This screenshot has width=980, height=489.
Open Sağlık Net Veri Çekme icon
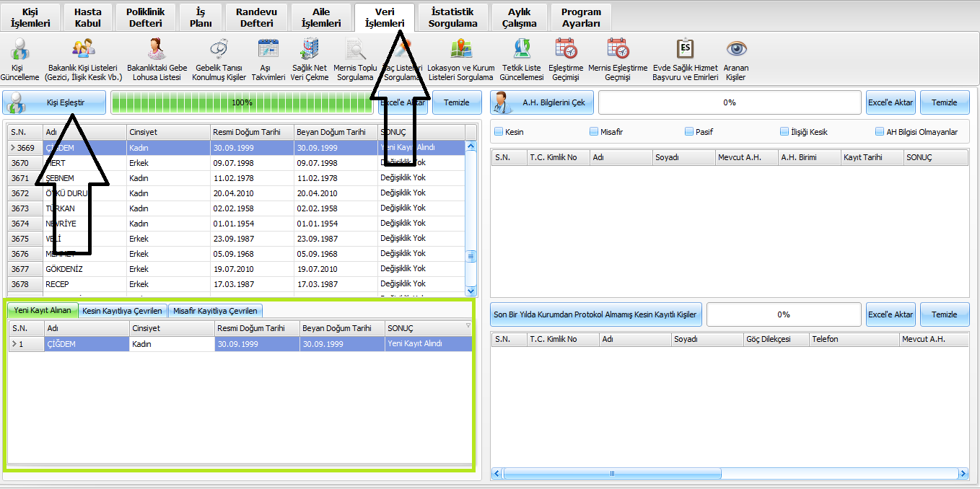[310, 50]
